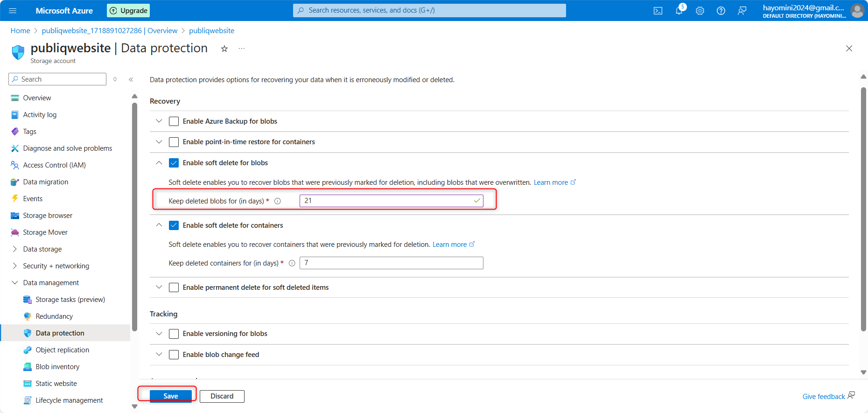Image resolution: width=868 pixels, height=413 pixels.
Task: Expand the Azure Backup for blobs section chevron
Action: (x=159, y=121)
